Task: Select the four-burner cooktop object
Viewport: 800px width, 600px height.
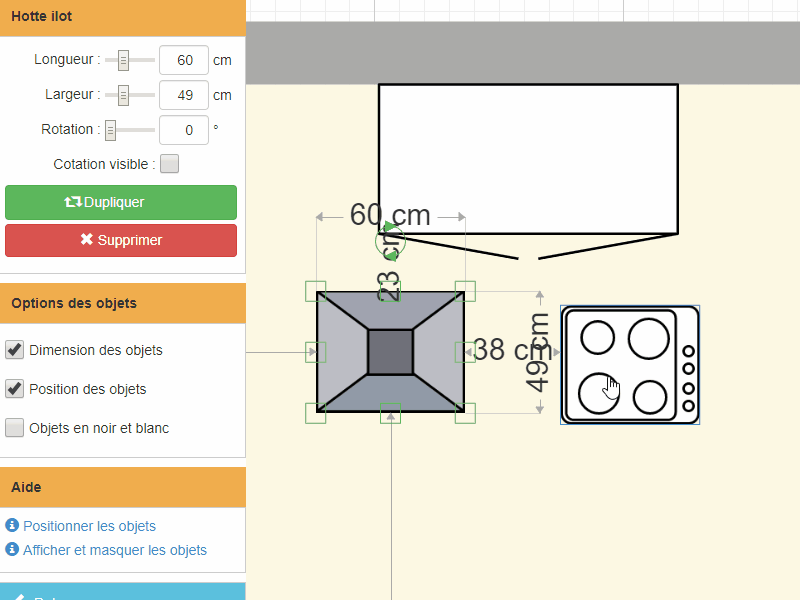Action: pyautogui.click(x=630, y=364)
